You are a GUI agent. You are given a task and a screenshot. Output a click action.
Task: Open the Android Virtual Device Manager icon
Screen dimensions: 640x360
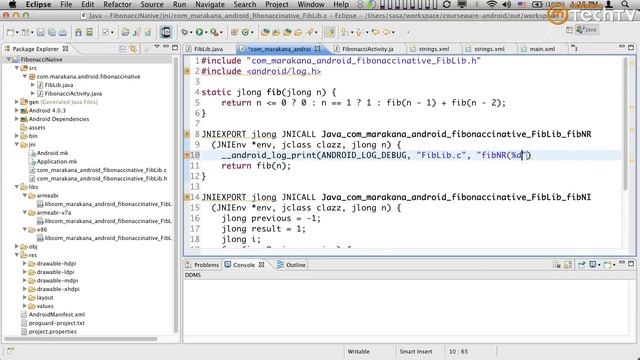89,32
